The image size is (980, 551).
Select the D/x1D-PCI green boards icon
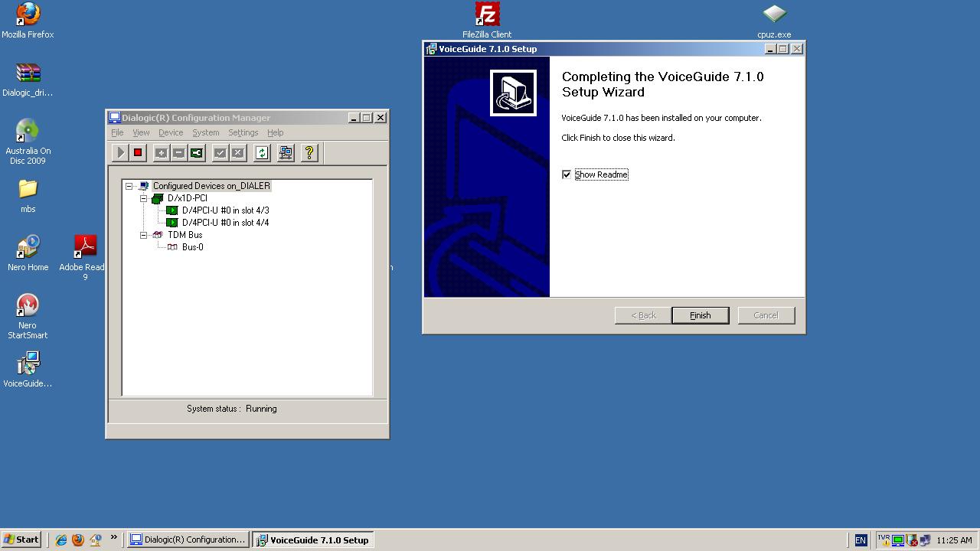[x=158, y=198]
